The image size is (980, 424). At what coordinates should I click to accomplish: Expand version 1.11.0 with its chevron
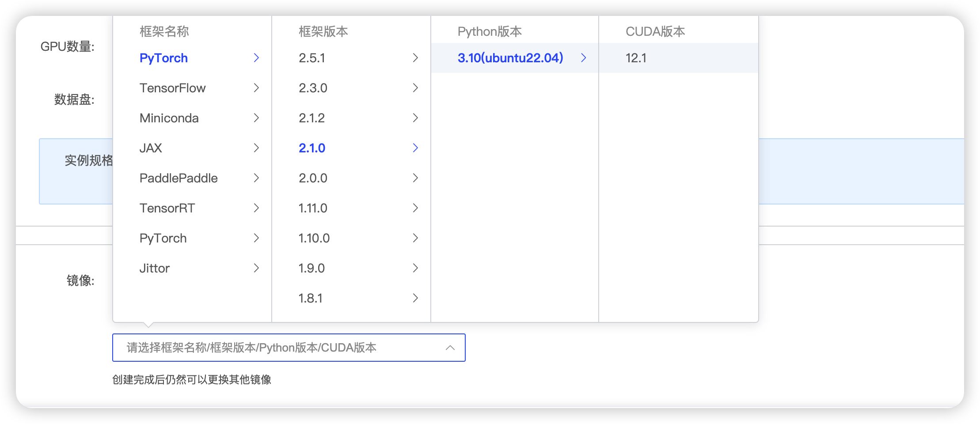point(415,208)
